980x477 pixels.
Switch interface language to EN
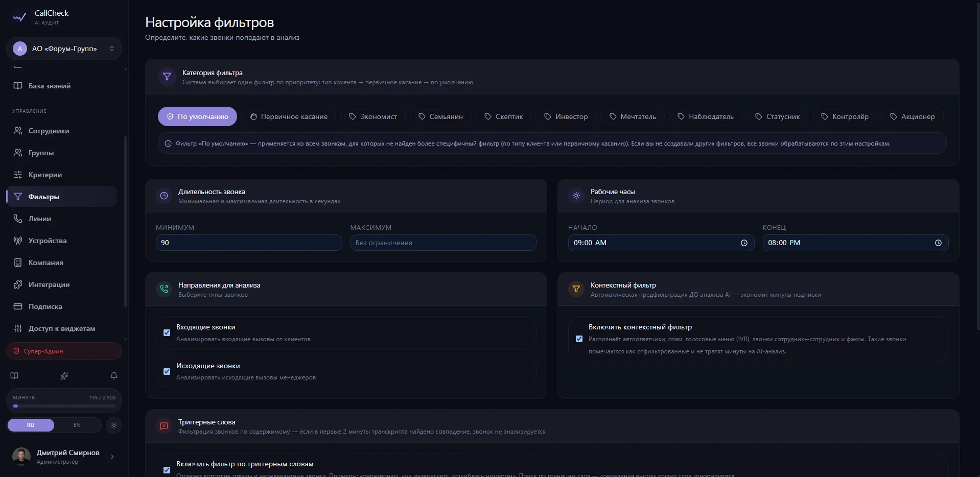click(x=77, y=425)
